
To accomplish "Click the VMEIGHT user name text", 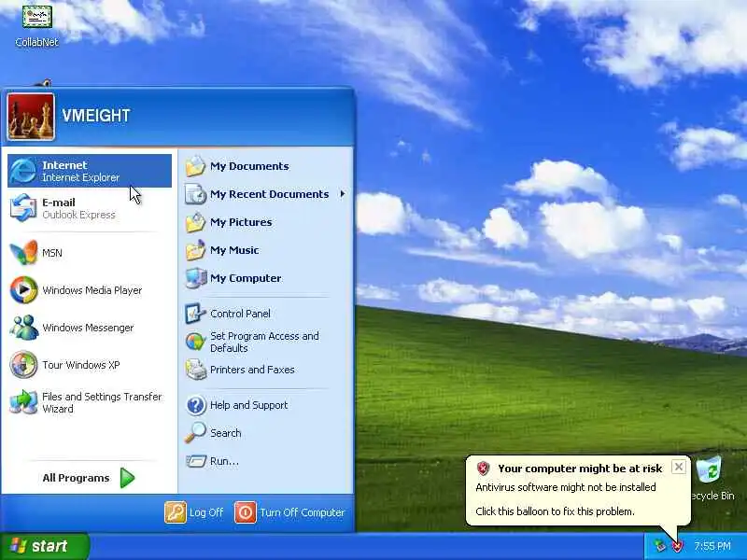I will [x=96, y=116].
